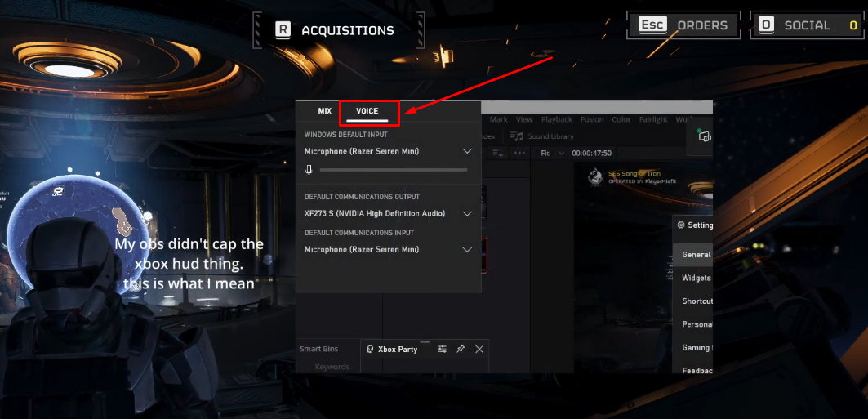Open the Fairlight menu in DaVinci Resolve
The image size is (868, 419).
[653, 119]
